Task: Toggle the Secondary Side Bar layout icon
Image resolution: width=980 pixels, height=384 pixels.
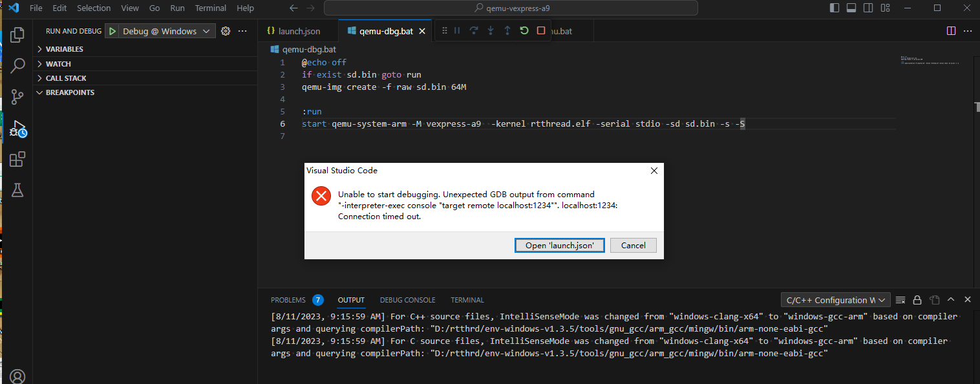Action: point(868,8)
